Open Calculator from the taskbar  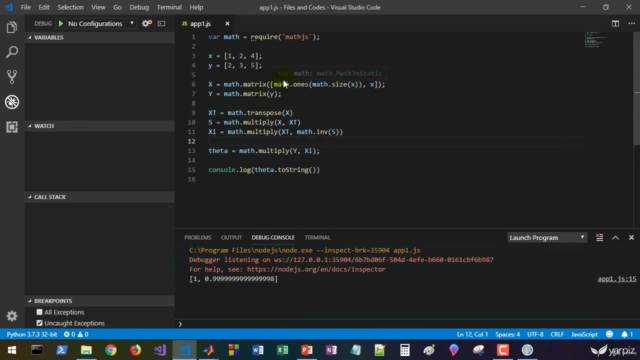[404, 350]
